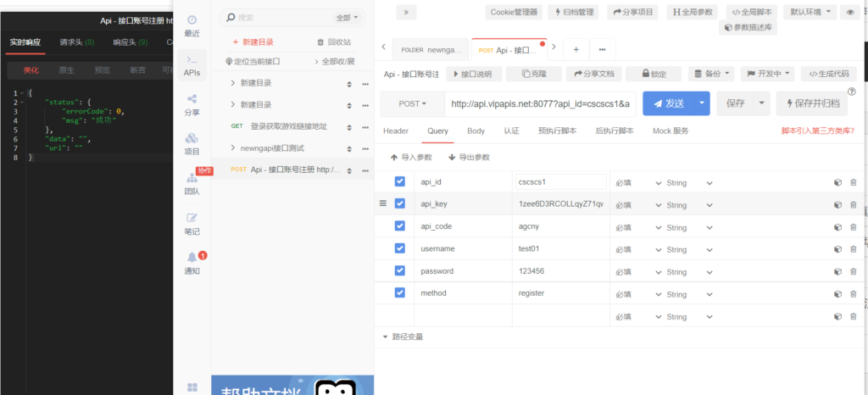Screen dimensions: 868x395
Task: Add a new tab with plus icon
Action: pos(576,49)
